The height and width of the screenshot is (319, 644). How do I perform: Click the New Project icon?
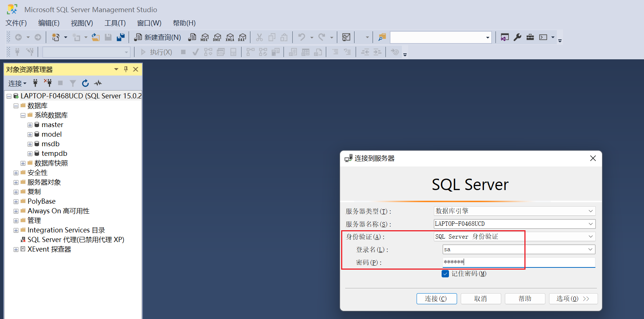point(56,37)
